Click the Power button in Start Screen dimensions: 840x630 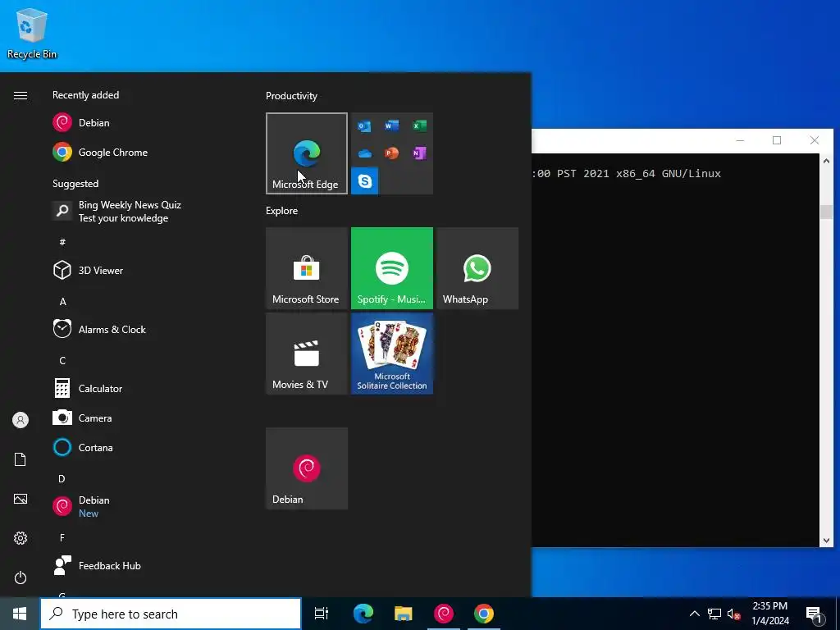click(x=21, y=577)
